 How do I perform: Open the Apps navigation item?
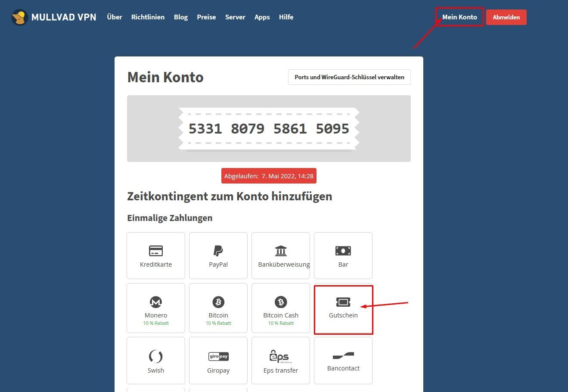coord(262,17)
